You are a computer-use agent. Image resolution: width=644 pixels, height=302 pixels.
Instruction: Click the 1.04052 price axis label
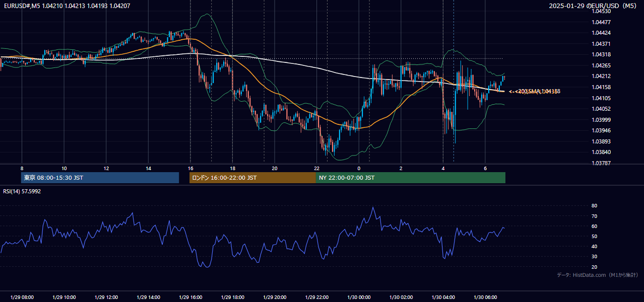(602, 109)
